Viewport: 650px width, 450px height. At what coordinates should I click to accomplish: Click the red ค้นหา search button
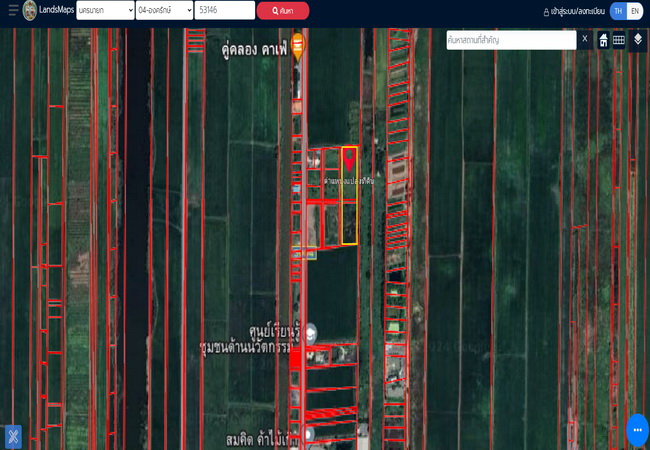pyautogui.click(x=283, y=11)
